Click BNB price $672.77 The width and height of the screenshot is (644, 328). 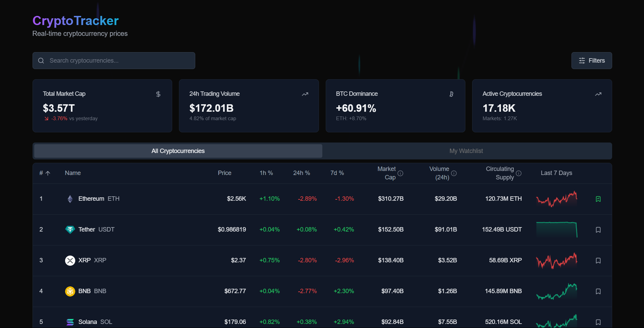(235, 291)
